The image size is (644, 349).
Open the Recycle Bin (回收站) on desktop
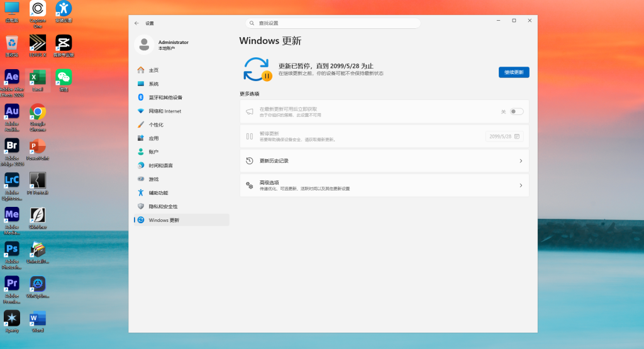click(x=12, y=46)
